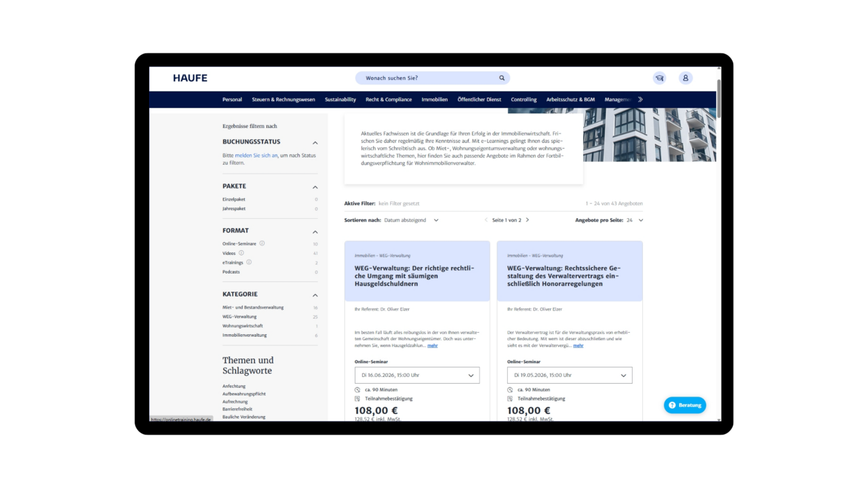
Task: Click the 'Wonach suchen Sie?' search field
Action: pyautogui.click(x=427, y=78)
